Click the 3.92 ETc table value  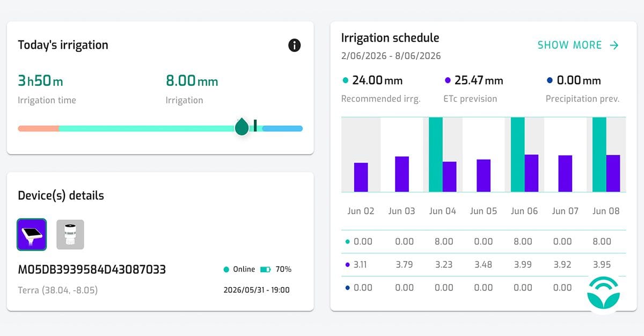click(x=562, y=264)
